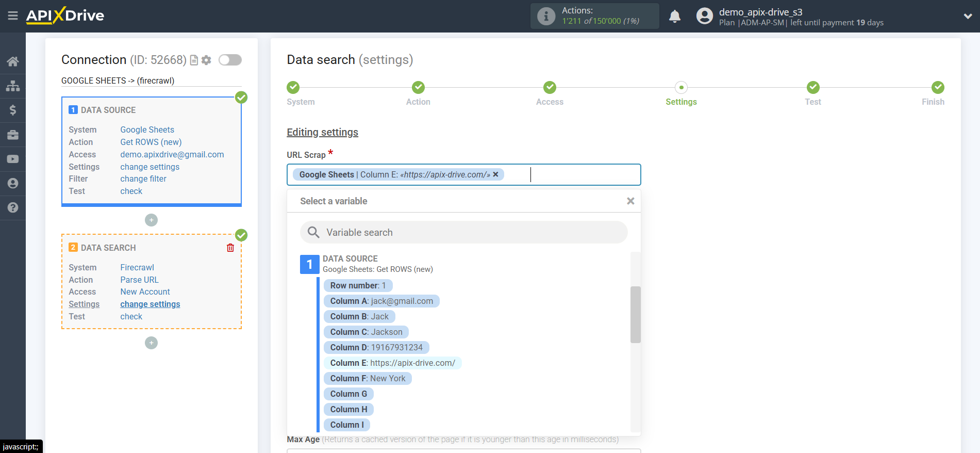
Task: Click the Variable search field
Action: pos(464,233)
